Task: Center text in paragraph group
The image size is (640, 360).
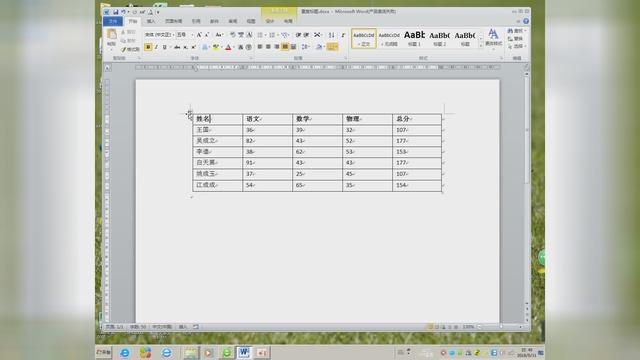Action: pos(268,47)
